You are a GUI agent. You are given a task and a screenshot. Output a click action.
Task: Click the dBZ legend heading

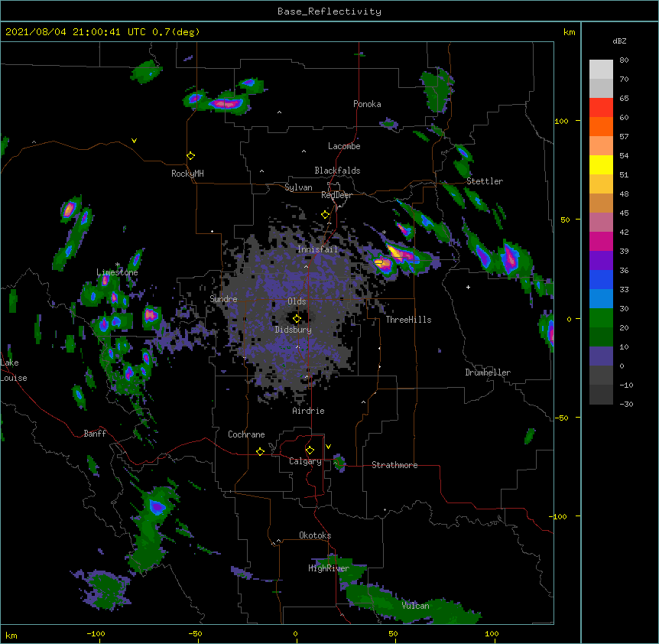point(619,41)
